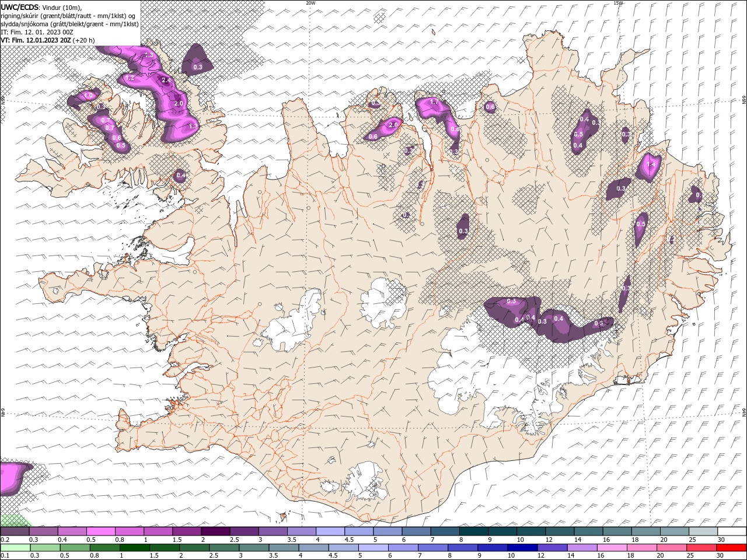Click the bright red swatch after 30 in bottom row
This screenshot has width=747, height=560.
click(732, 548)
